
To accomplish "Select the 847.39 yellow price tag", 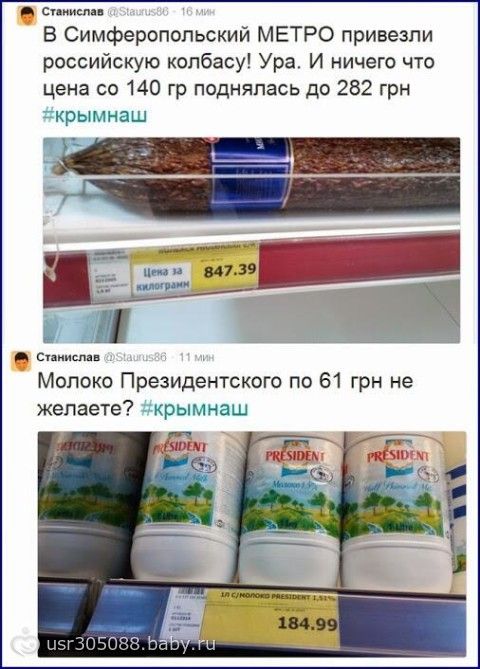I will pyautogui.click(x=225, y=269).
